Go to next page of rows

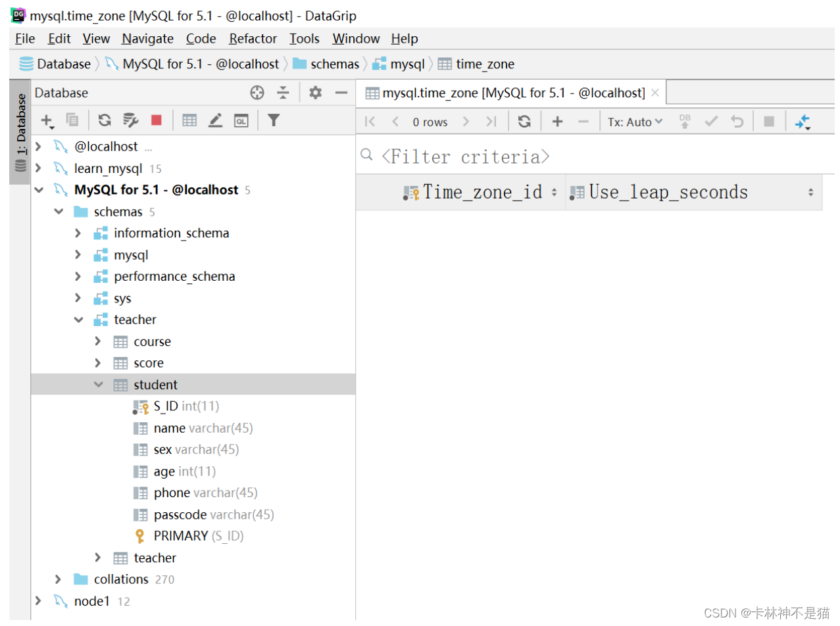coord(466,122)
